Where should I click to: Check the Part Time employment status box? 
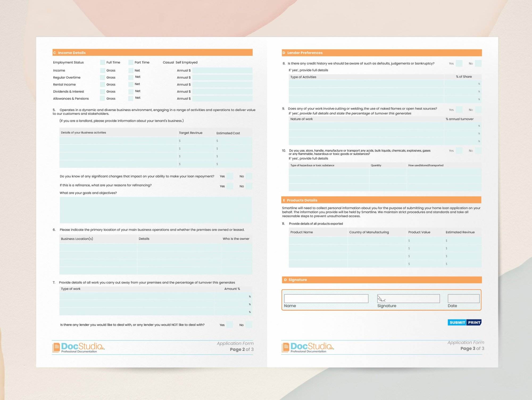[131, 62]
